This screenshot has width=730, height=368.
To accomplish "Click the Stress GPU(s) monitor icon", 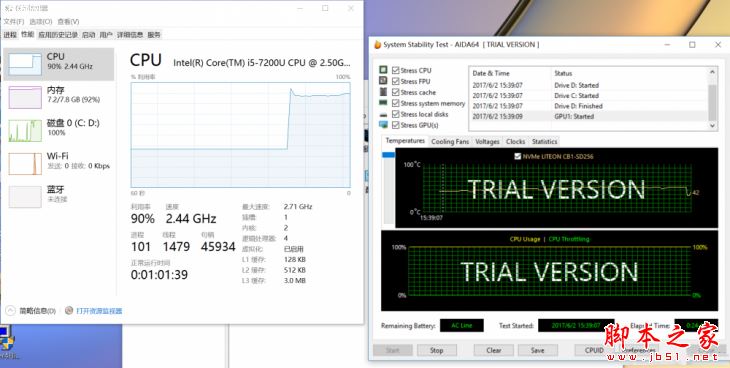I will click(383, 125).
